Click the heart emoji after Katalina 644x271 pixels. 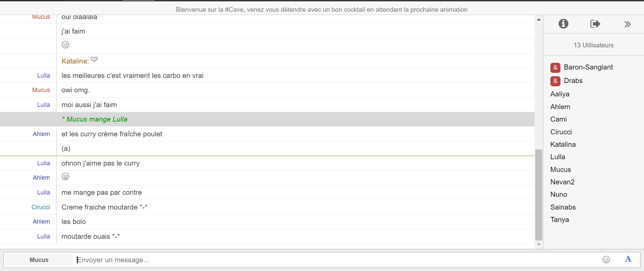tap(94, 59)
